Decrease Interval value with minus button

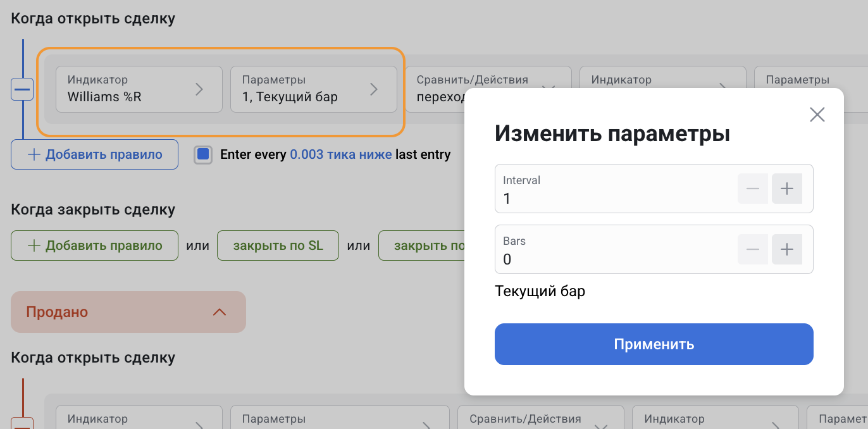(x=753, y=189)
